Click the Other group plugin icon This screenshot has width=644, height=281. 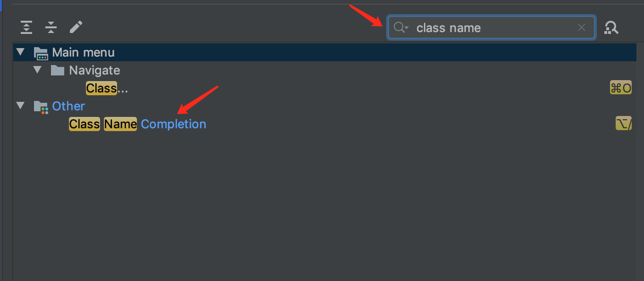tap(41, 106)
